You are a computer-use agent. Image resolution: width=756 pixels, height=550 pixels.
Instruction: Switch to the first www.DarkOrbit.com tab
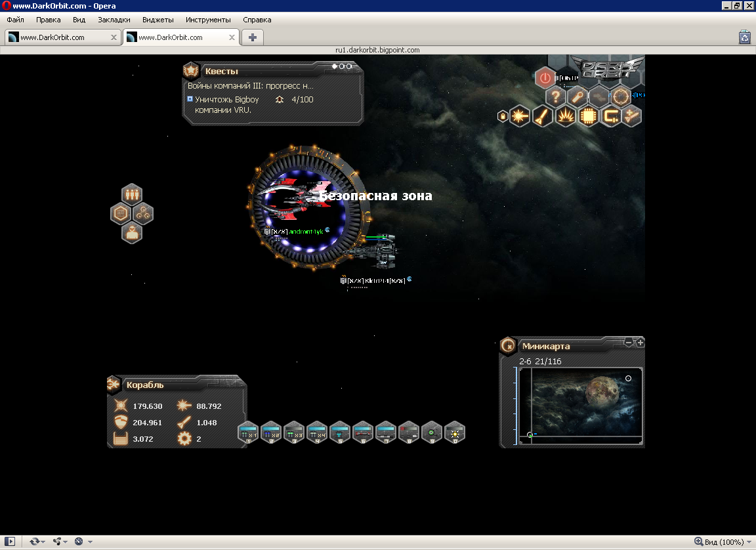click(x=63, y=37)
